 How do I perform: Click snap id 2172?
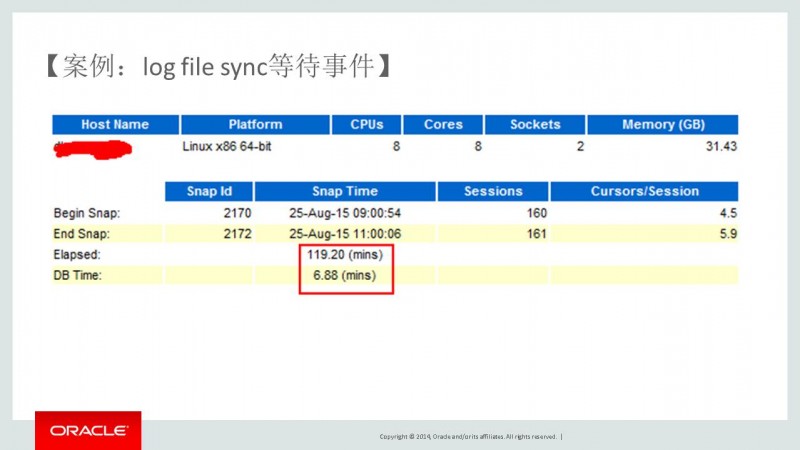coord(237,234)
